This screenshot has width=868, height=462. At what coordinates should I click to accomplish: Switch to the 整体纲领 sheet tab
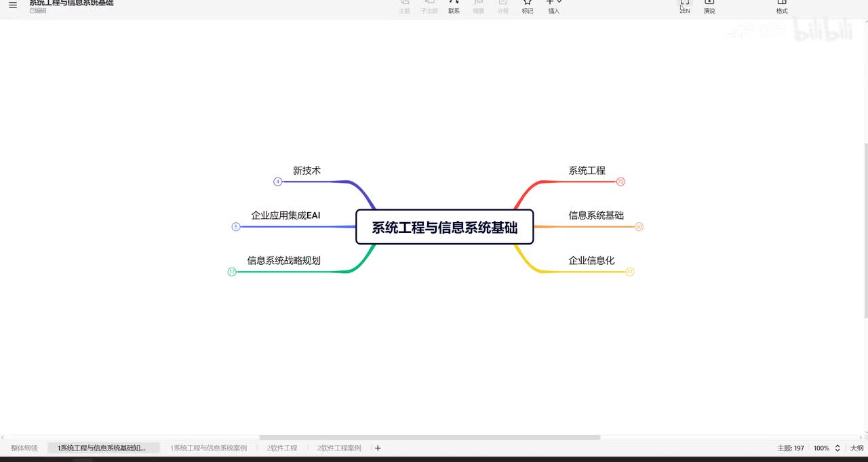(x=24, y=448)
